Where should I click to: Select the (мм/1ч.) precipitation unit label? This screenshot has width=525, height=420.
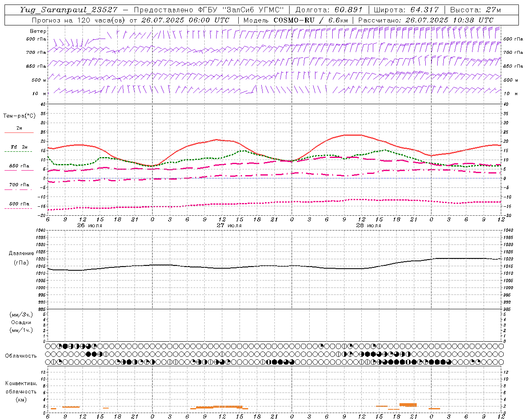click(21, 330)
